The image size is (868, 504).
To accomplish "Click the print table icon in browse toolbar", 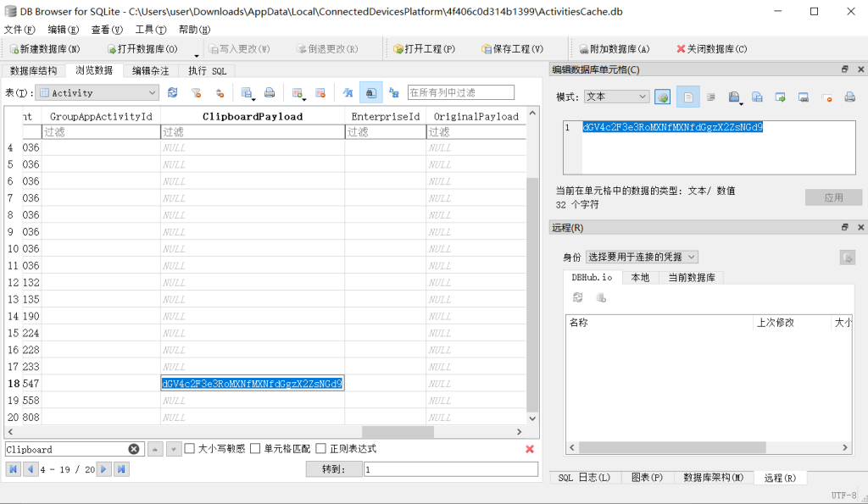I will (x=270, y=92).
